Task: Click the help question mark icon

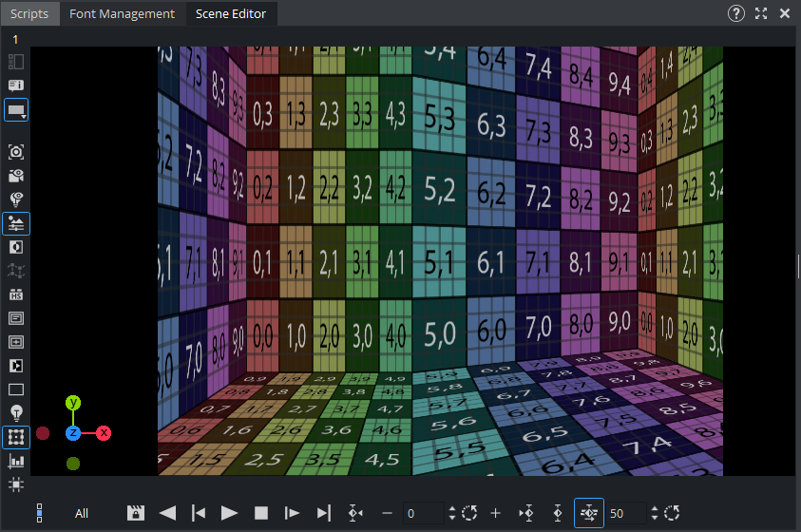Action: coord(735,13)
